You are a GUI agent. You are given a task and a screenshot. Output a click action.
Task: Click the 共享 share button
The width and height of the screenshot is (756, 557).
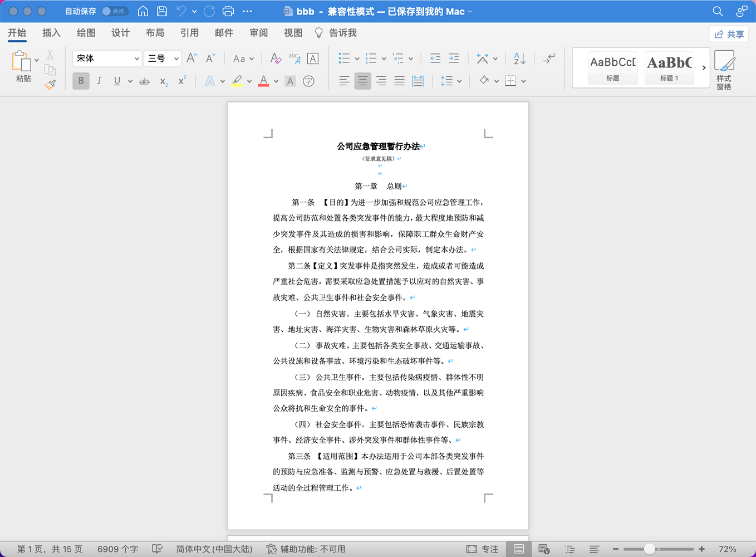(x=729, y=33)
